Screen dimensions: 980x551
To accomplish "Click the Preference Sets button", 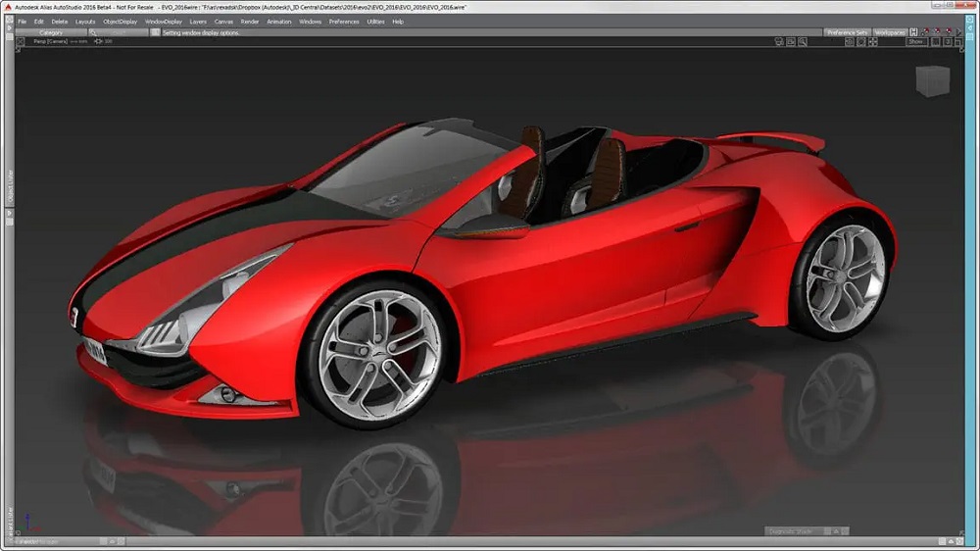I will 847,32.
